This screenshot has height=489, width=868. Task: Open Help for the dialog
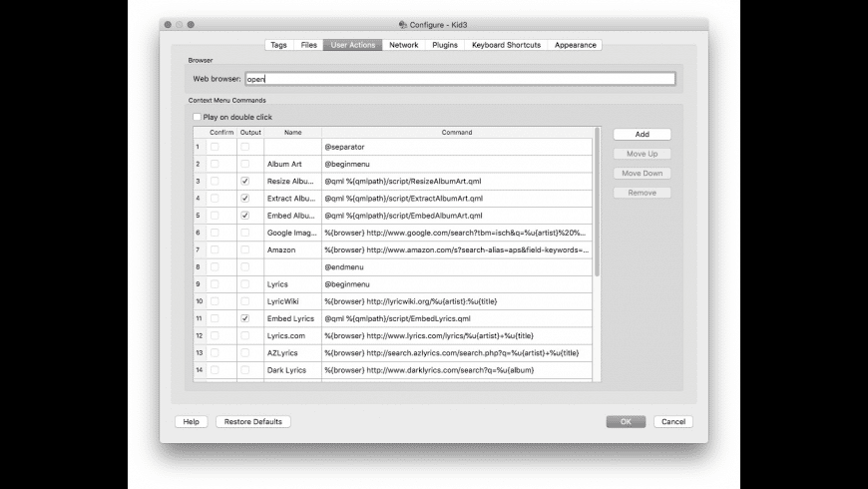point(191,421)
